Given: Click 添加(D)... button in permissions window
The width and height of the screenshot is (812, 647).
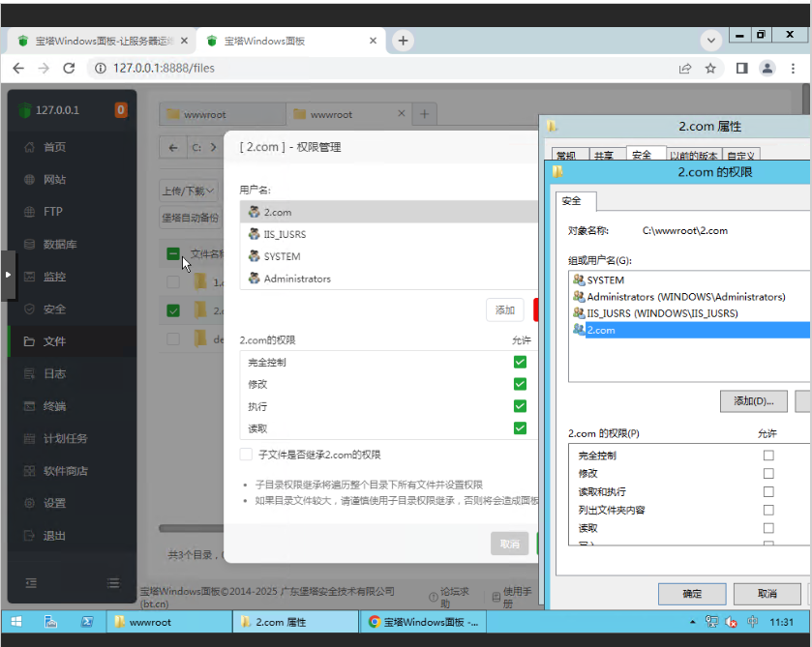Looking at the screenshot, I should pos(753,400).
